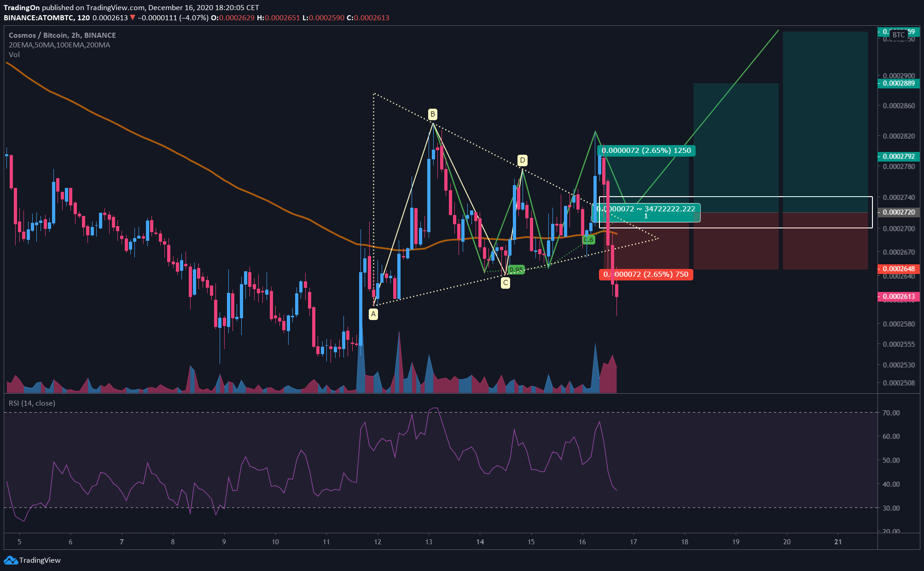The width and height of the screenshot is (924, 571).
Task: Select the high value H:0.0002651 in header
Action: pos(279,17)
